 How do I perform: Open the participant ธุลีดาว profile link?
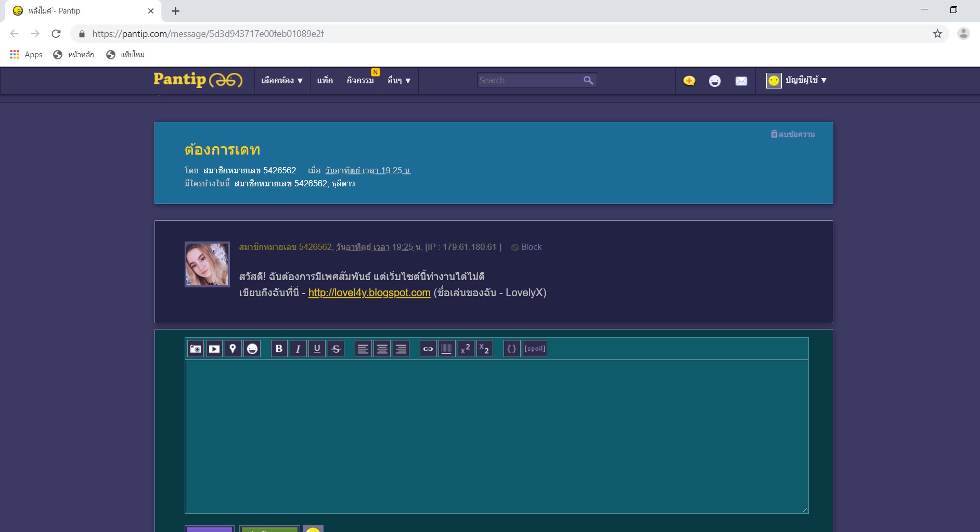[343, 183]
